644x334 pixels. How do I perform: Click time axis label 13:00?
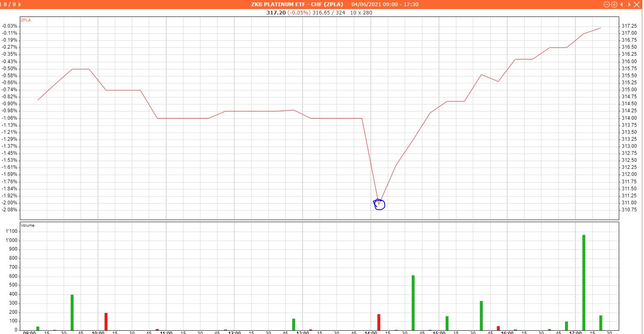click(303, 332)
